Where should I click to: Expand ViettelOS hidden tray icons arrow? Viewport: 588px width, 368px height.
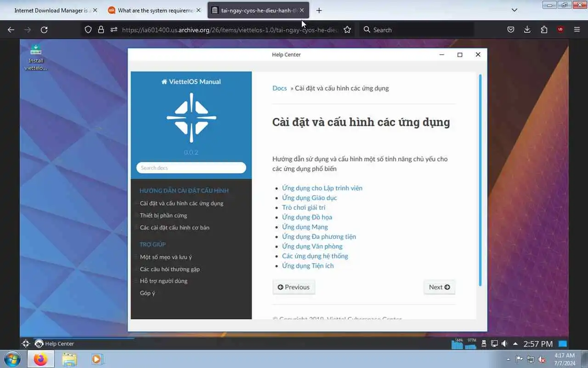coord(515,343)
